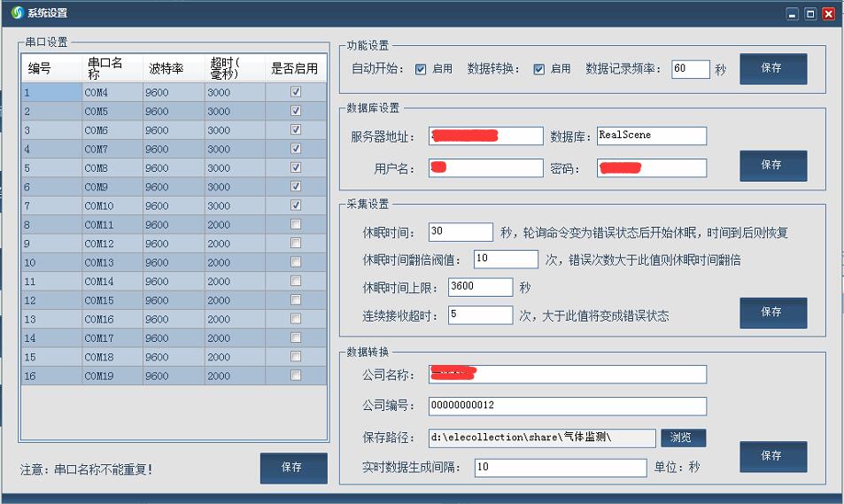The height and width of the screenshot is (504, 844).
Task: Click the 公司编号 input field
Action: 567,406
